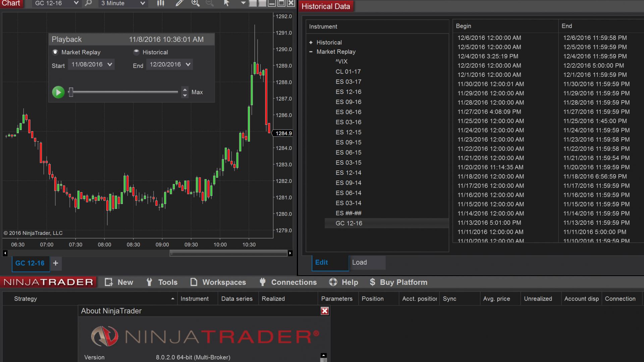644x362 pixels.
Task: Open the chart toolbar overflow arrow
Action: (243, 3)
